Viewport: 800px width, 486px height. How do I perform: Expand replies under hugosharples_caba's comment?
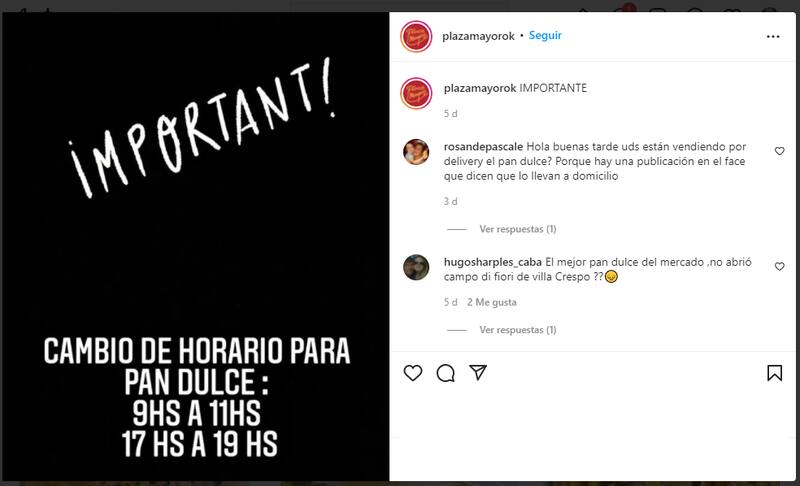point(517,330)
